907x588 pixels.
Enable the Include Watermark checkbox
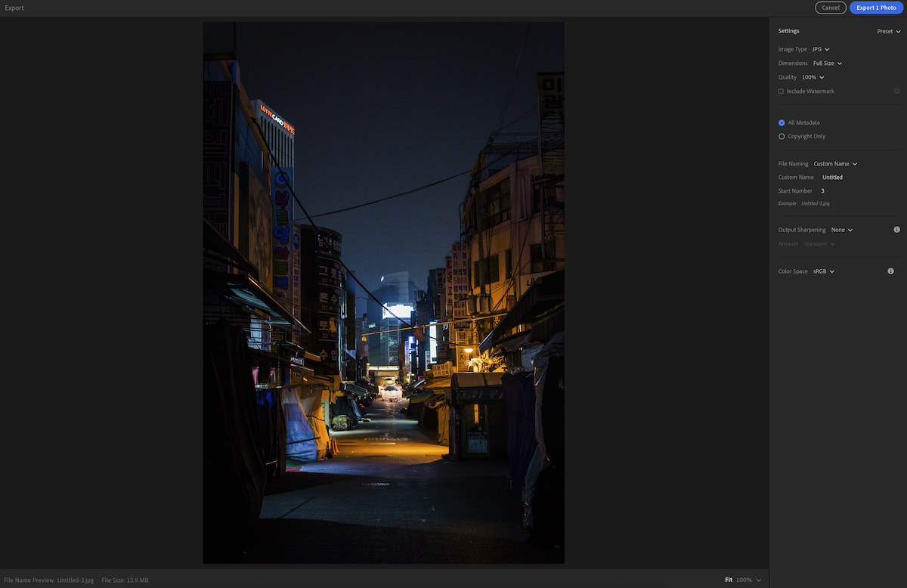(781, 91)
